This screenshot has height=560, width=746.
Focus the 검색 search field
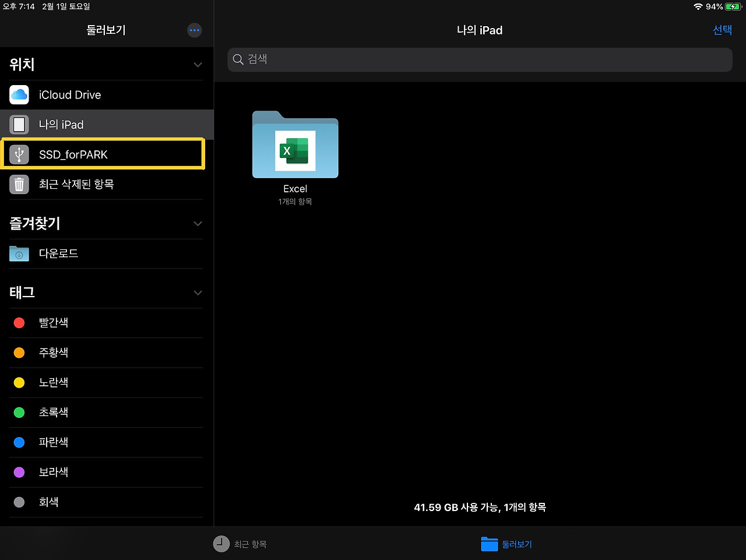tap(480, 59)
